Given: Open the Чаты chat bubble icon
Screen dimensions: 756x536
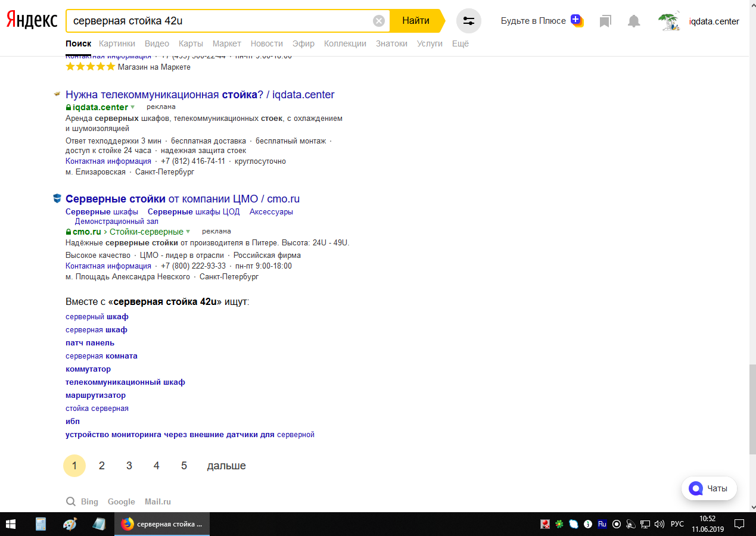Looking at the screenshot, I should (x=696, y=488).
